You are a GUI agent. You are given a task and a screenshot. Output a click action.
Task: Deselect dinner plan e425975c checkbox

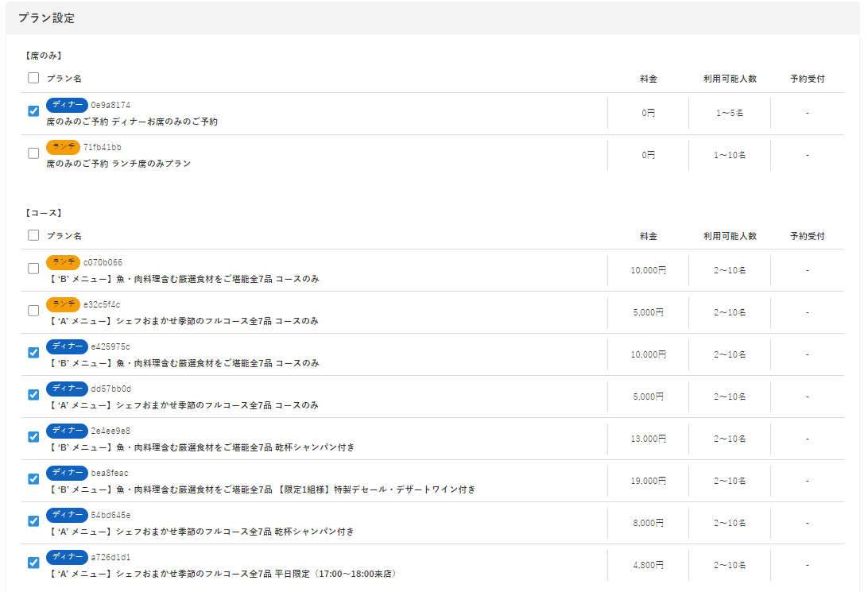point(33,353)
